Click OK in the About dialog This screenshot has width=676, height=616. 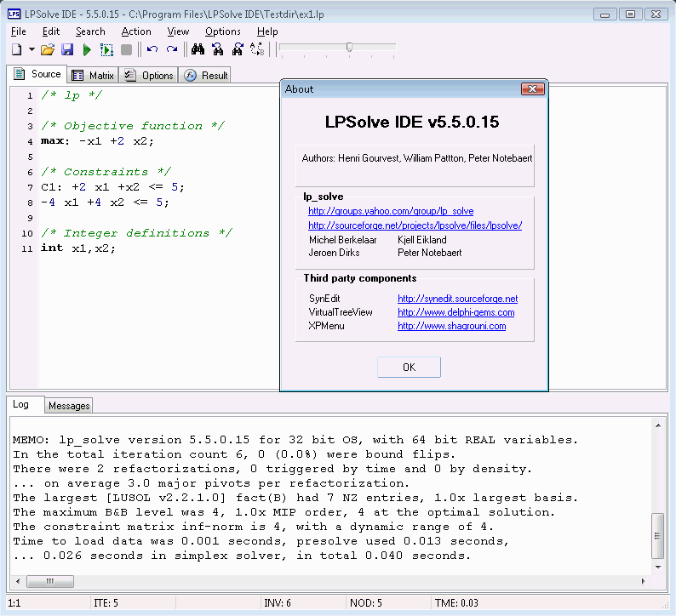409,367
